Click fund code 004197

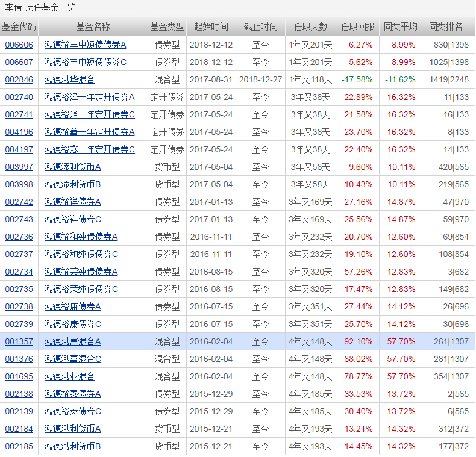click(x=19, y=149)
